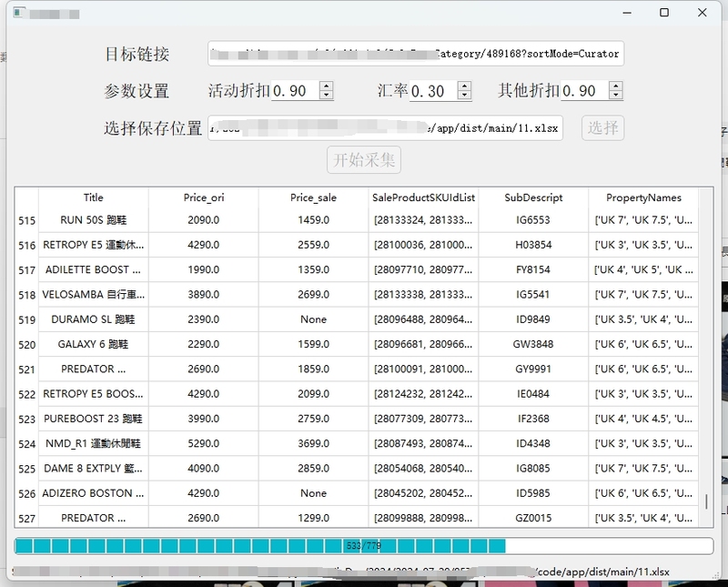
Task: Select the Price_ori cell 2090.0
Action: 203,220
